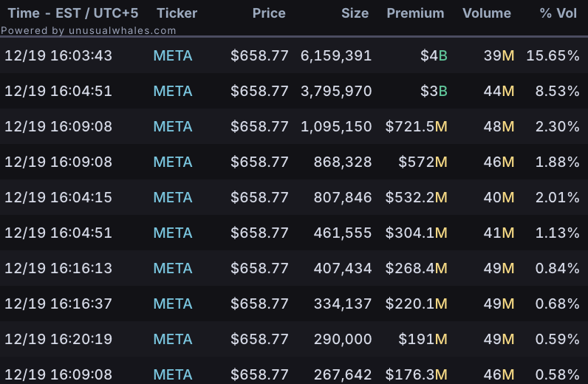Image resolution: width=588 pixels, height=384 pixels.
Task: Open META ticker in the $176.3M premium row
Action: click(x=173, y=374)
